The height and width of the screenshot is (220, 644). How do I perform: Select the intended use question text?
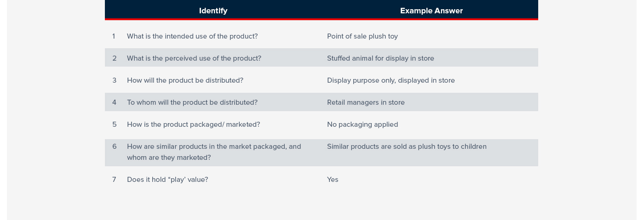tap(192, 36)
